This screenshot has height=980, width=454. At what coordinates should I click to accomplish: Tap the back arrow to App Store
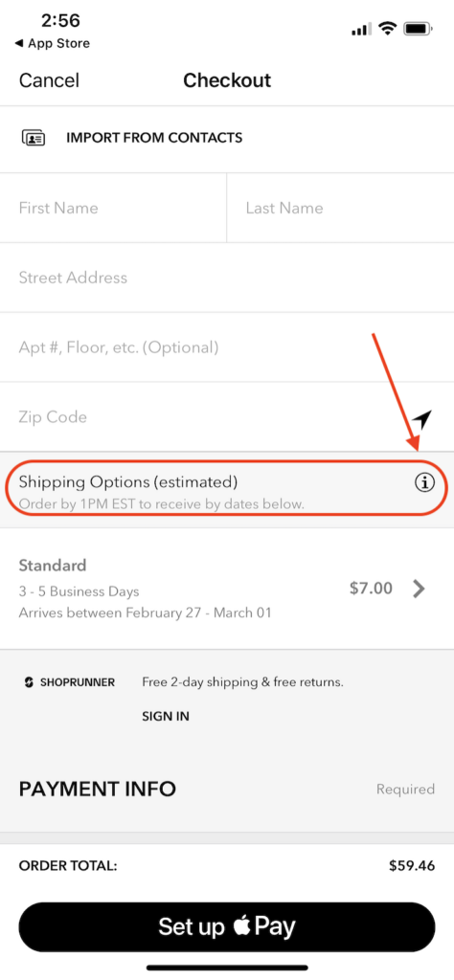[x=19, y=44]
